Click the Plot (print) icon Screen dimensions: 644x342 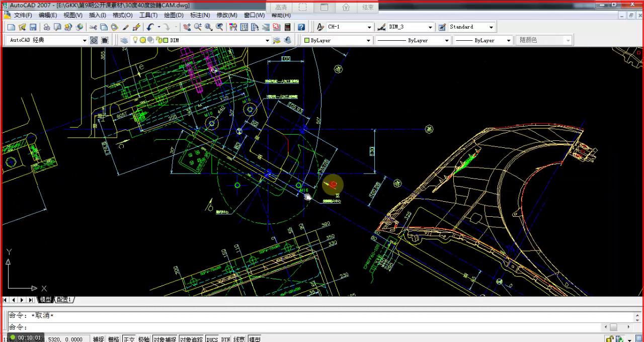47,27
